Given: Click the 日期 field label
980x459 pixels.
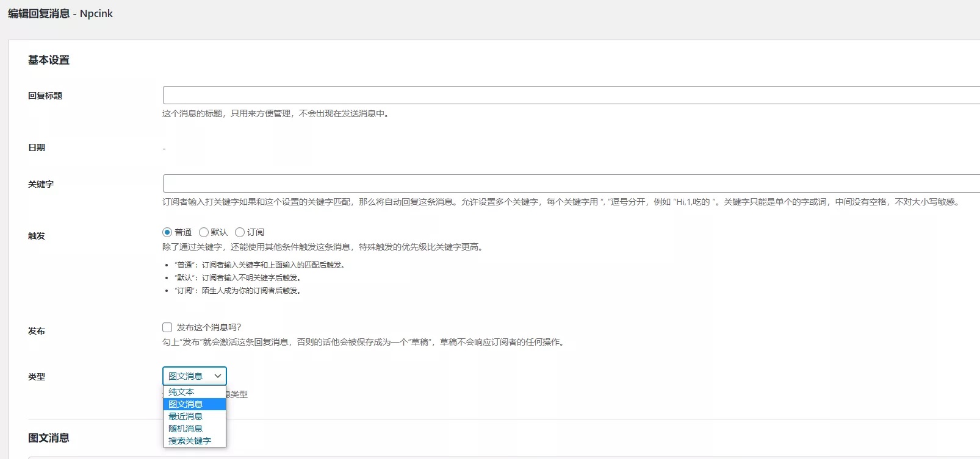Looking at the screenshot, I should tap(37, 148).
